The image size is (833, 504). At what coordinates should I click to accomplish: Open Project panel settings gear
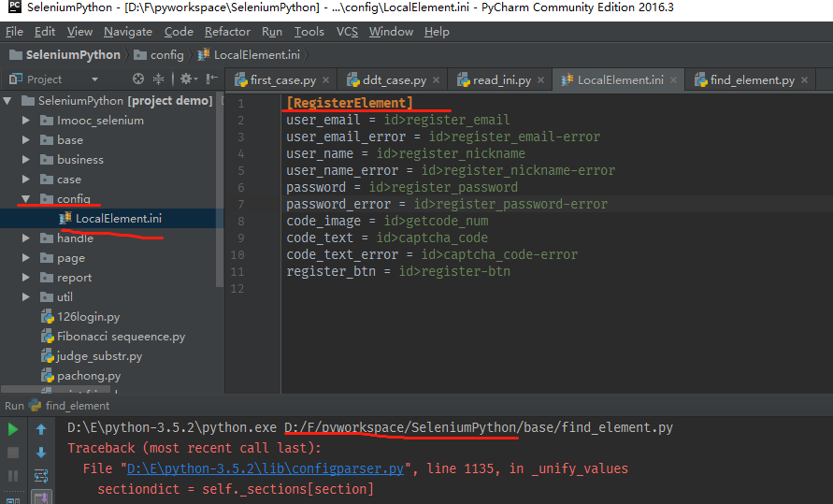coord(189,79)
